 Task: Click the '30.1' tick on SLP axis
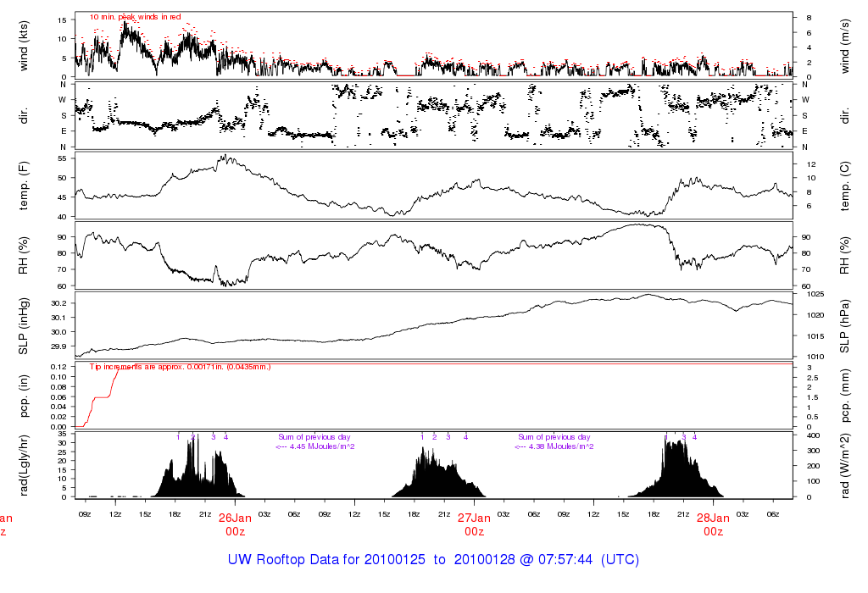click(x=59, y=318)
